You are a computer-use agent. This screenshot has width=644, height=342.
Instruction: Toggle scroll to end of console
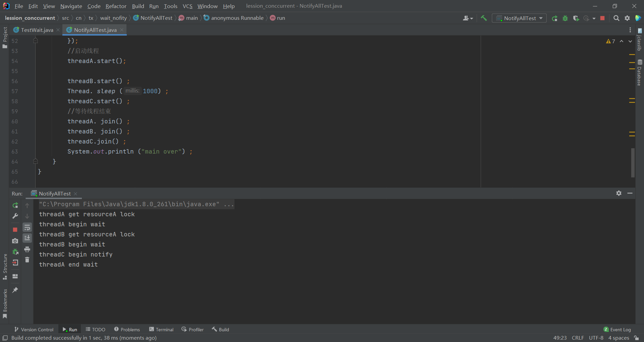click(27, 238)
